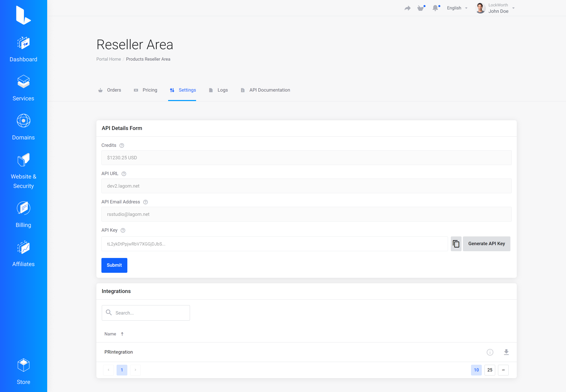This screenshot has height=392, width=566.
Task: Open the Services sidebar icon
Action: [23, 82]
